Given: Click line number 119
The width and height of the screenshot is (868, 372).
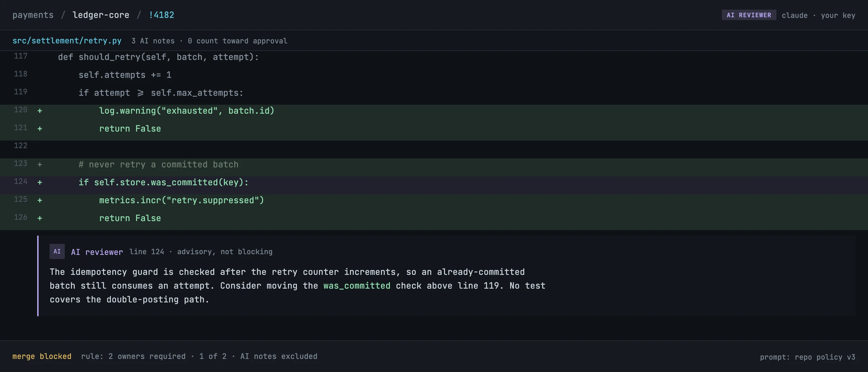Looking at the screenshot, I should tap(21, 92).
